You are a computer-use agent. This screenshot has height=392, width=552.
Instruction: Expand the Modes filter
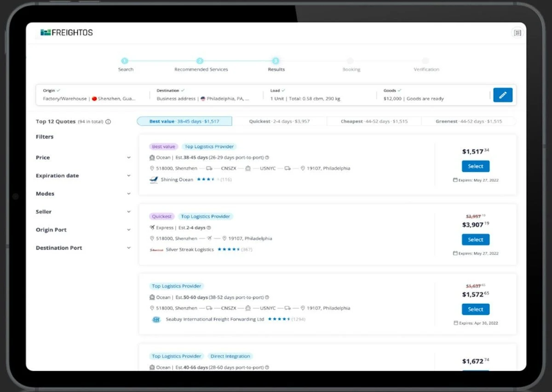[83, 193]
